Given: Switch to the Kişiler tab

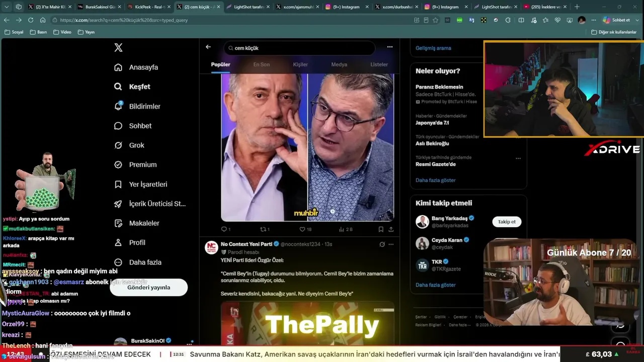Looking at the screenshot, I should (300, 64).
